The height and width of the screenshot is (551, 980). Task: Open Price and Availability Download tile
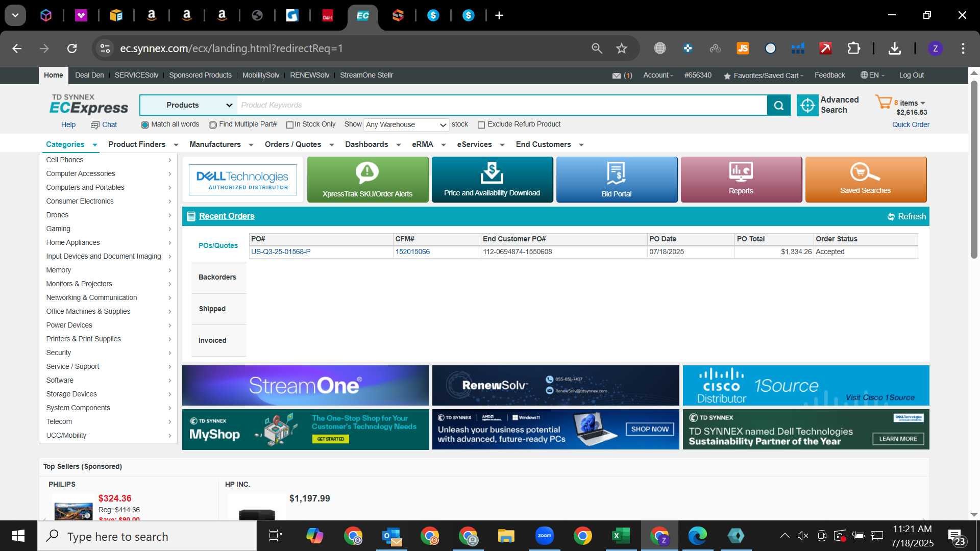click(492, 180)
